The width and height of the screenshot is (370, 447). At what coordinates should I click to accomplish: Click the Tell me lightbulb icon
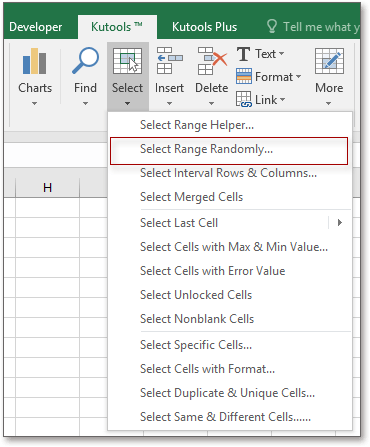coord(272,26)
